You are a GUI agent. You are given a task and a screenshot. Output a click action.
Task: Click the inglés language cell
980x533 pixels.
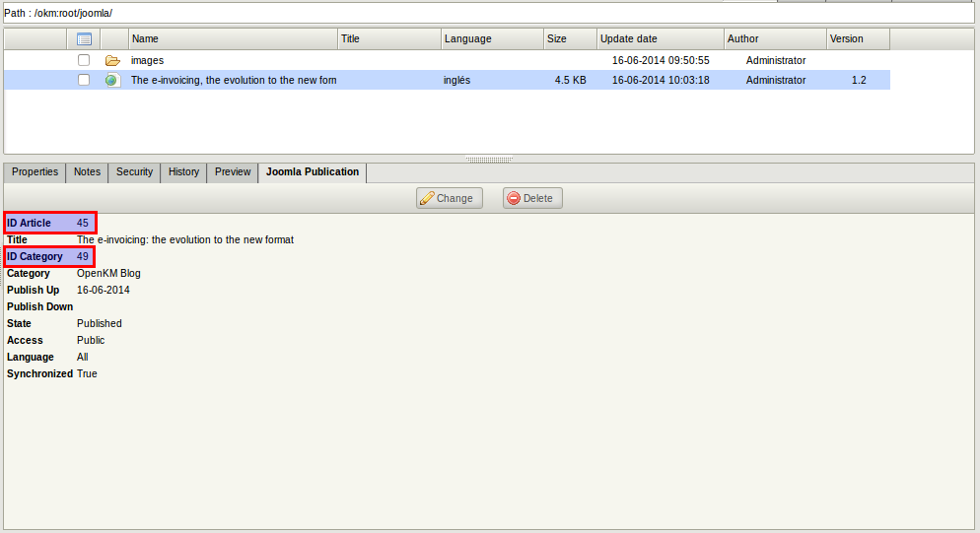click(456, 80)
